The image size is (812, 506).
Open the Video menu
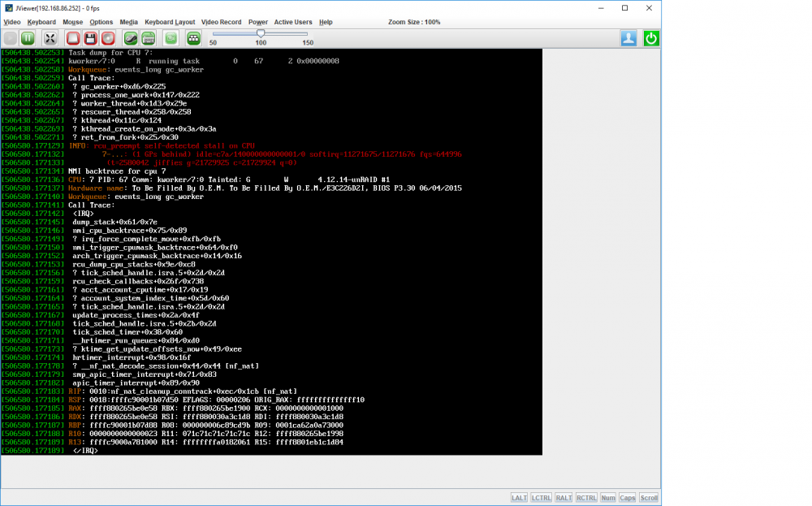point(12,22)
